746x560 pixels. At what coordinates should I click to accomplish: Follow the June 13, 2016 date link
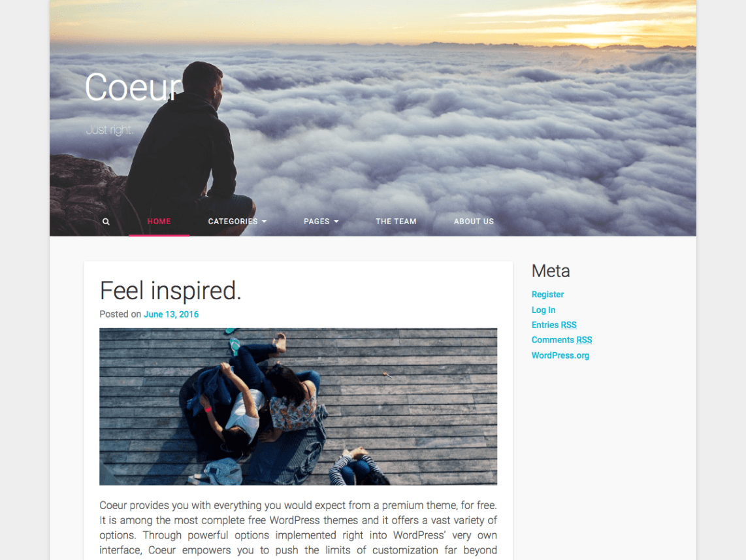[171, 314]
